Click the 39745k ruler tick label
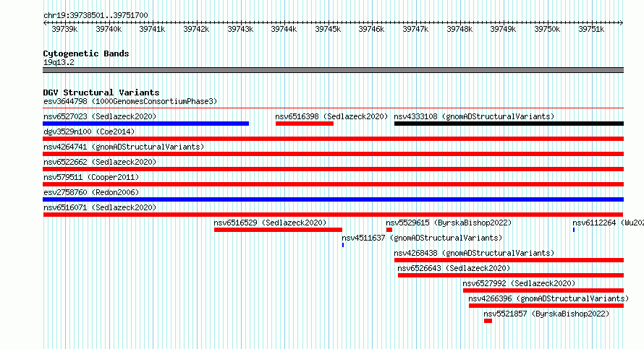644x349 pixels. point(328,29)
